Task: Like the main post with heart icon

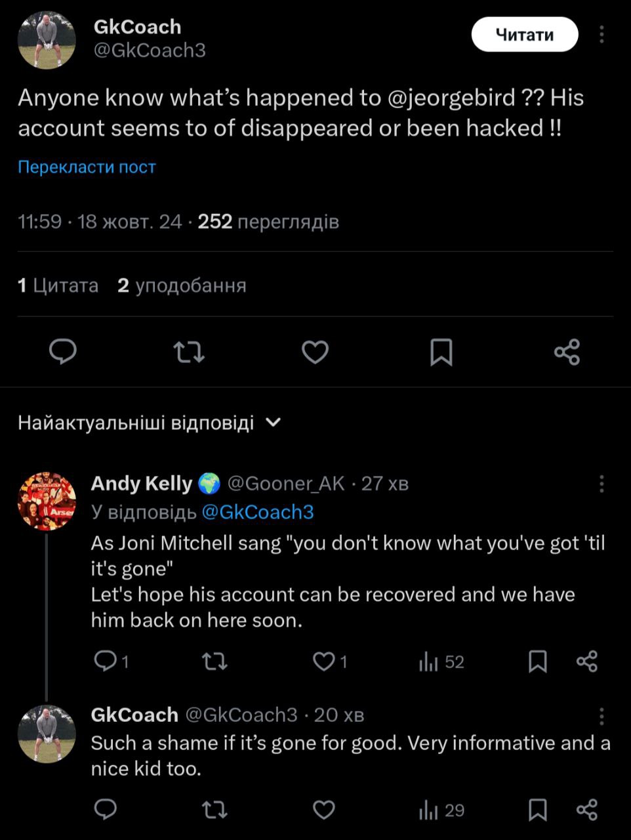Action: [315, 352]
